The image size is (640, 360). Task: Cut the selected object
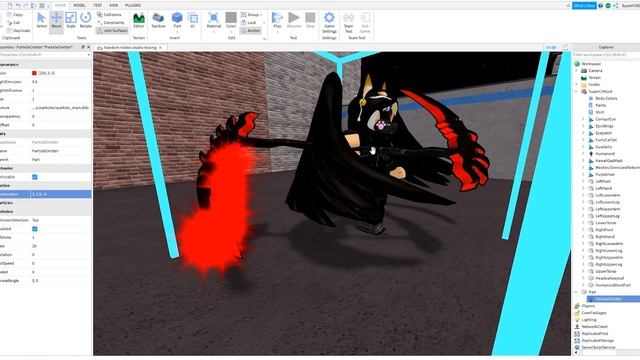(x=13, y=22)
